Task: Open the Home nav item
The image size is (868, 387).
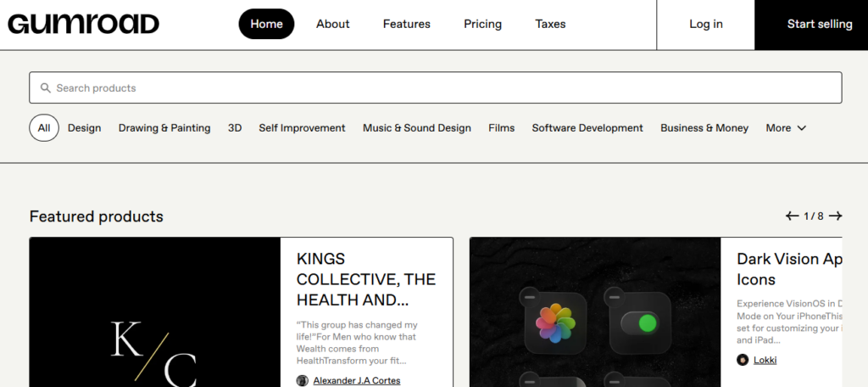Action: 266,24
